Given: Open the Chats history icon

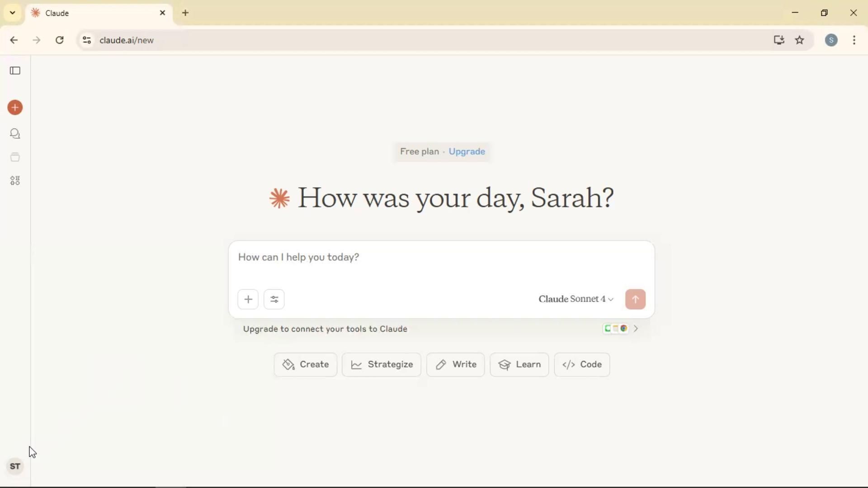Looking at the screenshot, I should pyautogui.click(x=15, y=134).
